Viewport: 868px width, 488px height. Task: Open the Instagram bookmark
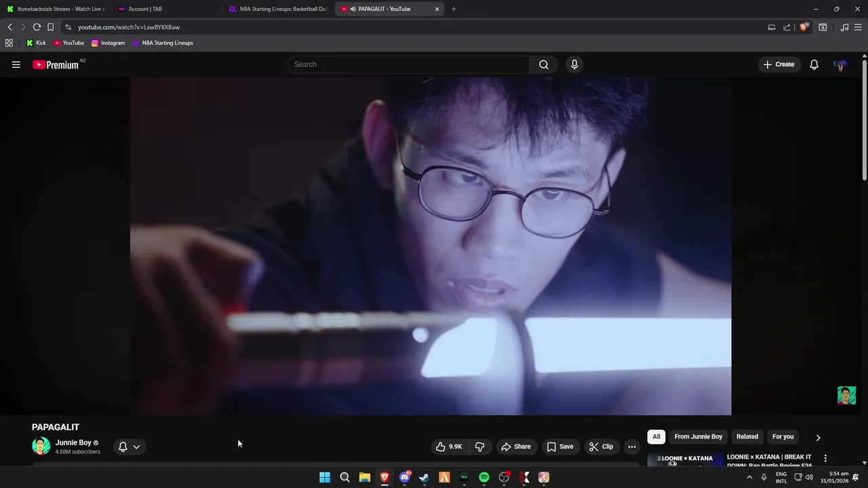pos(108,43)
